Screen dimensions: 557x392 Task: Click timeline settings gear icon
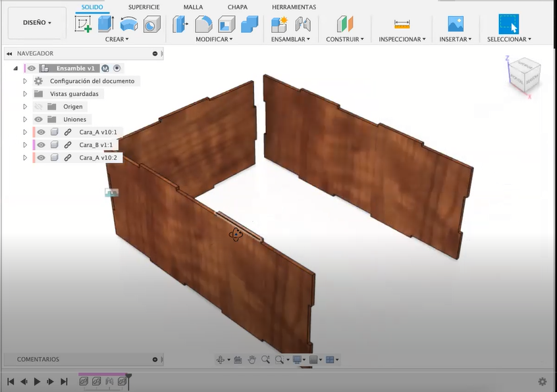click(x=543, y=381)
